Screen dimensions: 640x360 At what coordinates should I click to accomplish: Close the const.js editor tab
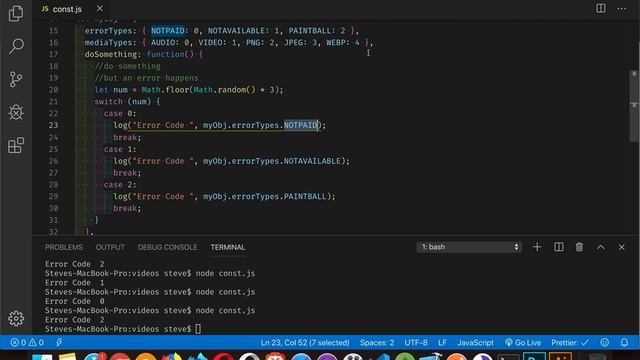tap(100, 9)
